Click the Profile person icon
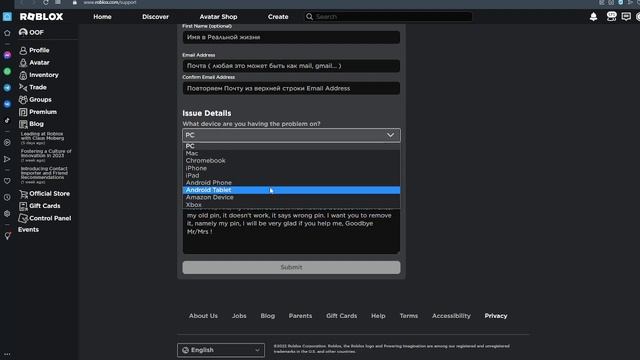 click(x=23, y=50)
